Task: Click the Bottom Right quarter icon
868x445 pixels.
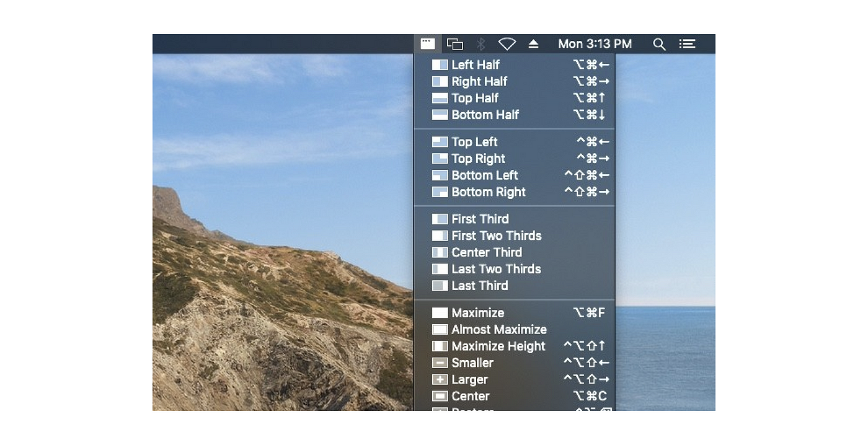Action: tap(440, 192)
